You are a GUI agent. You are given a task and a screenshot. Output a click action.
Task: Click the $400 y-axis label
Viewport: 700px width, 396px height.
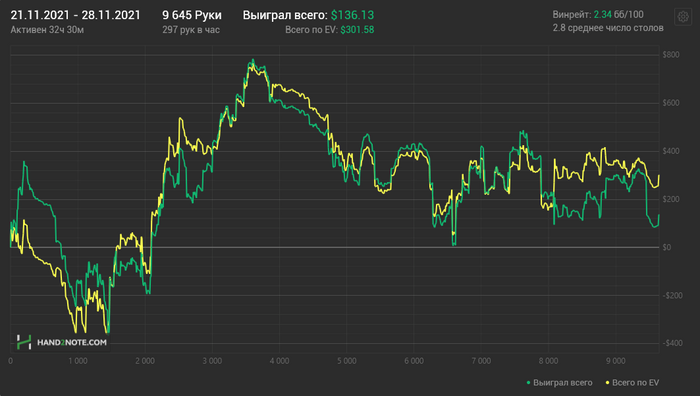click(671, 151)
